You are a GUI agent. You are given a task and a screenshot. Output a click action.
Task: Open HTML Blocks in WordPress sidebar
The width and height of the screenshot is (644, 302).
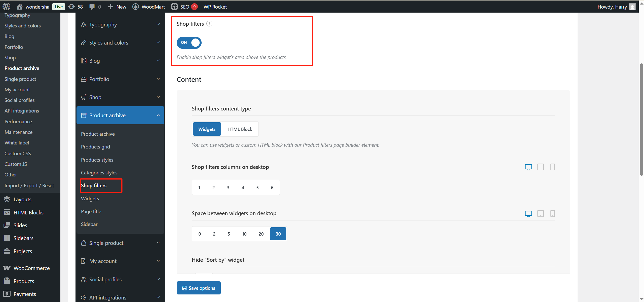(28, 212)
